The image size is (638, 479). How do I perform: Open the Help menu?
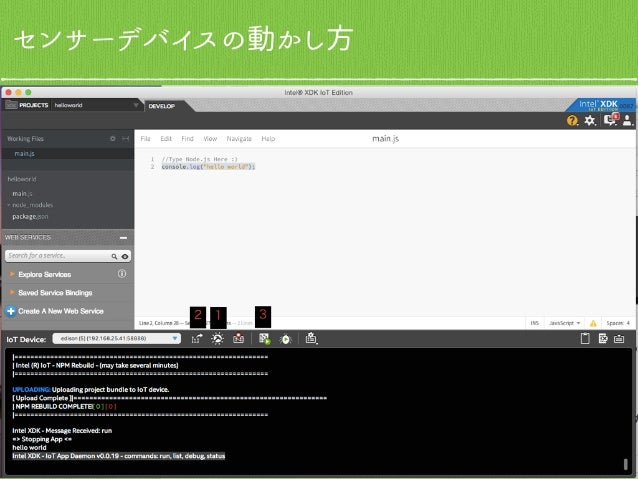click(x=268, y=139)
